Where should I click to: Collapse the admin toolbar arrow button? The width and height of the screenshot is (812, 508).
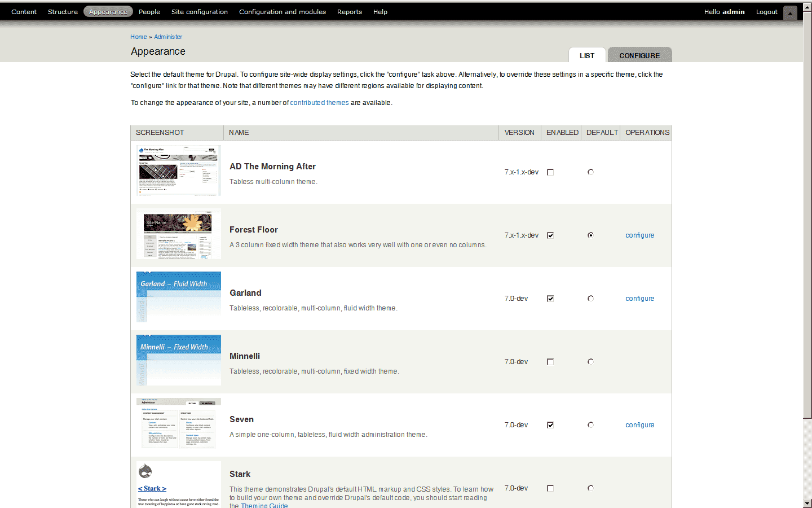(790, 12)
